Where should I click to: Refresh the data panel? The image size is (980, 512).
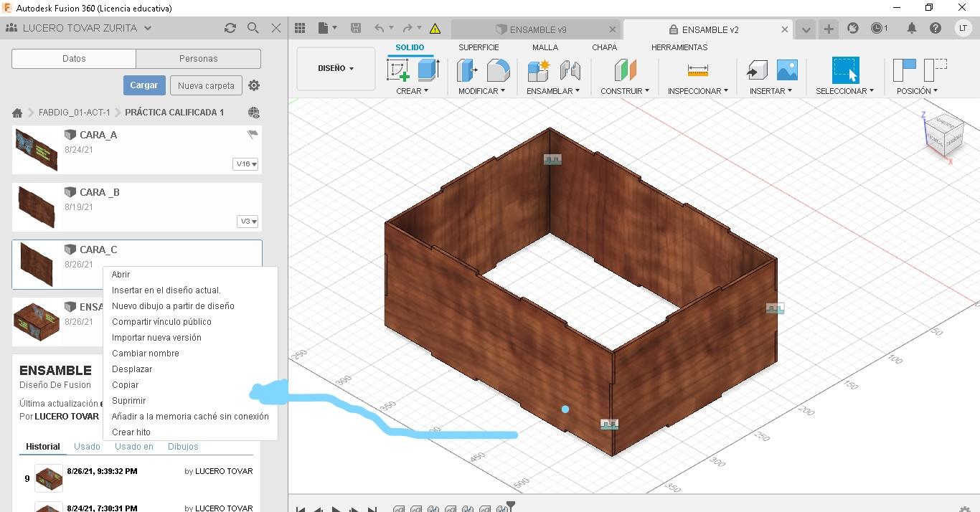230,28
